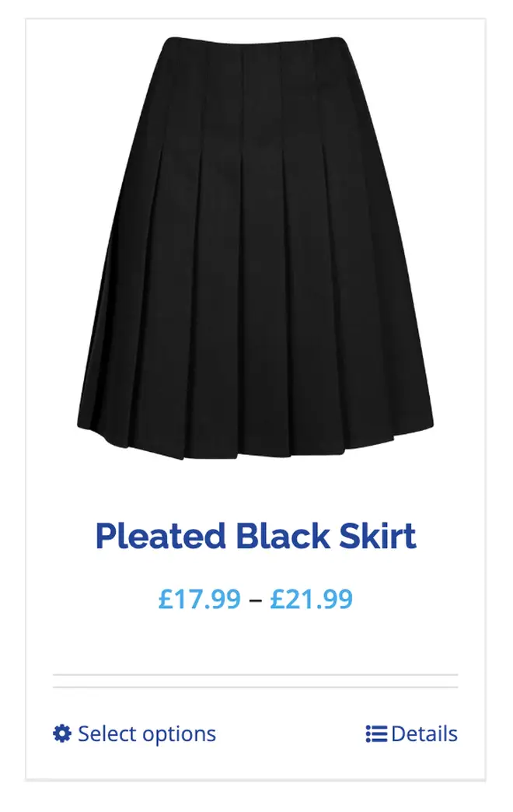Click the £21.99 maximum price
Image resolution: width=513 pixels, height=812 pixels.
pos(312,599)
